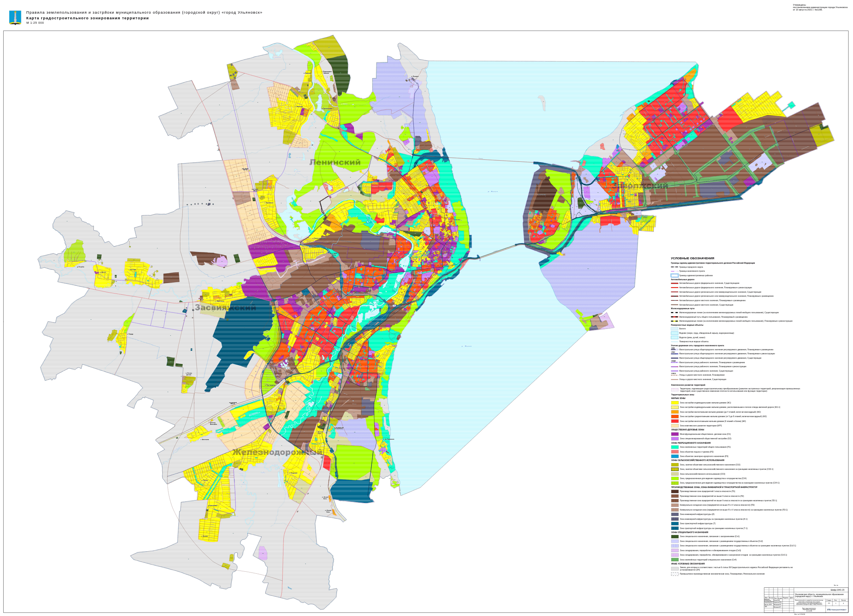Screen dimensions: 853x616
Task: Click the teal Т transport infrastructure swatch
Action: pyautogui.click(x=675, y=523)
